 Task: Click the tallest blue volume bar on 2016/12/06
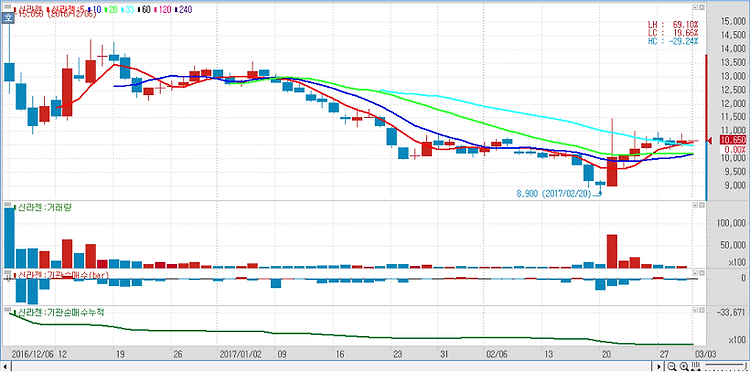[9, 238]
